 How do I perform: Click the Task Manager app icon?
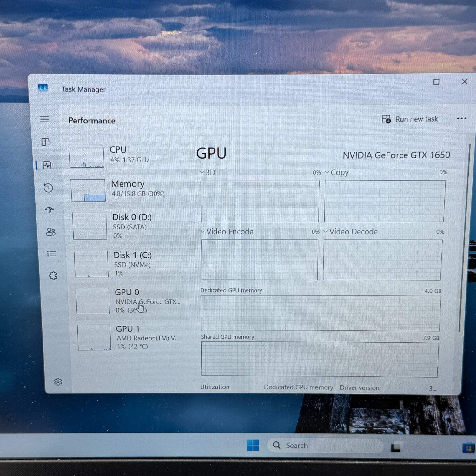pyautogui.click(x=43, y=88)
